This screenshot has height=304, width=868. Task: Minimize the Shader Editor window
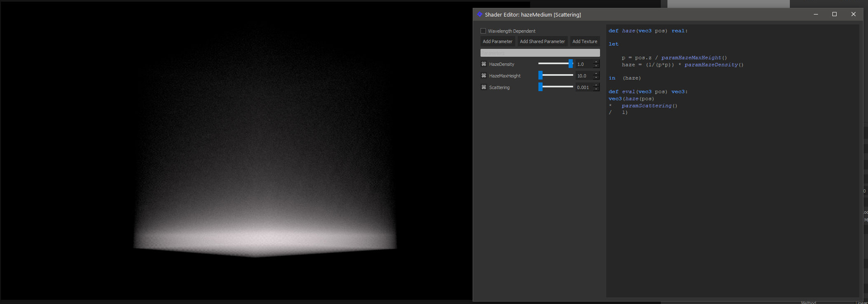tap(816, 14)
